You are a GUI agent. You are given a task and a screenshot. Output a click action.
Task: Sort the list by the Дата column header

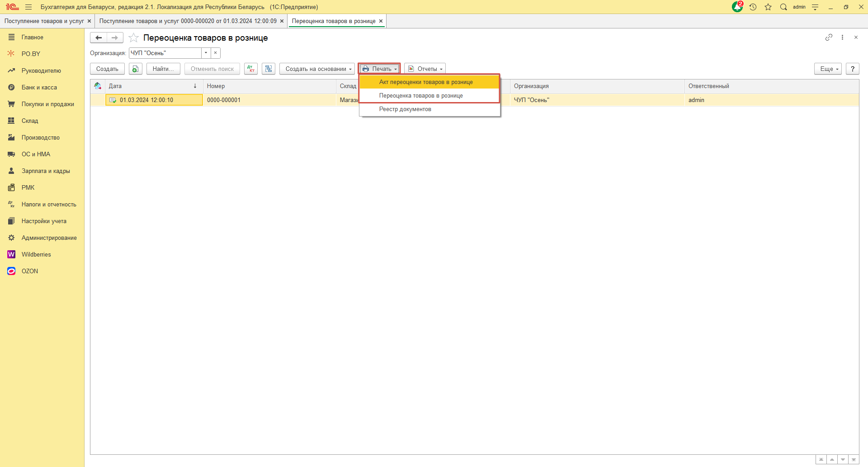click(152, 86)
